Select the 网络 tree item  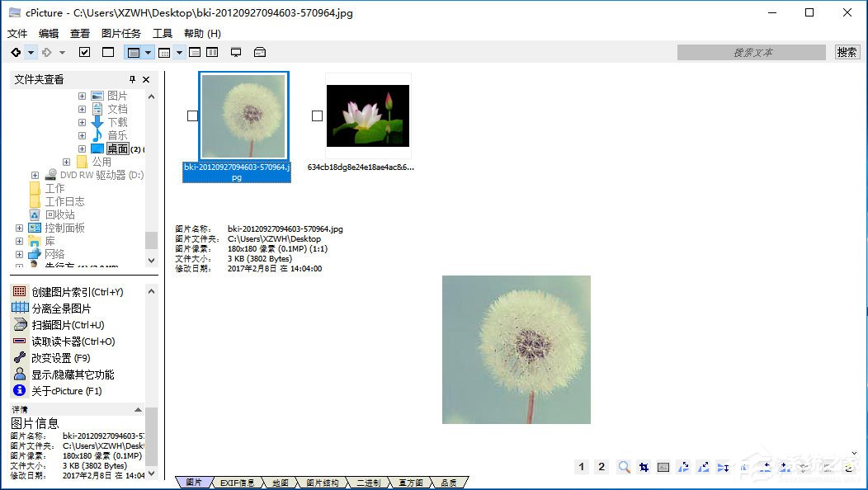54,254
